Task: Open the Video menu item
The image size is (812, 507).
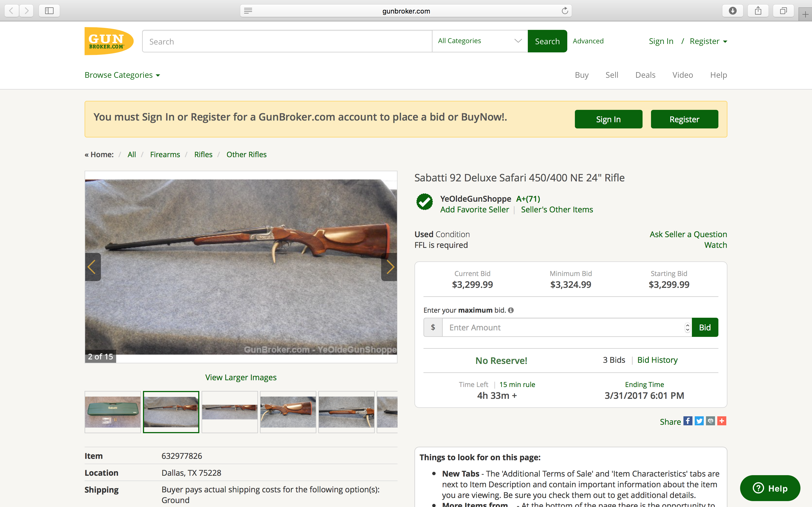Action: tap(683, 75)
